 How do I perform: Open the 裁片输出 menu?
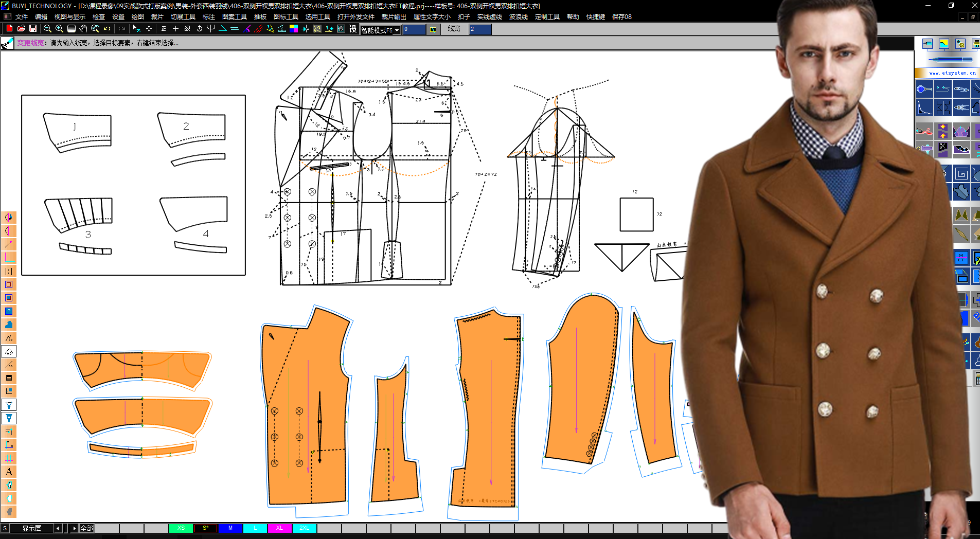394,17
